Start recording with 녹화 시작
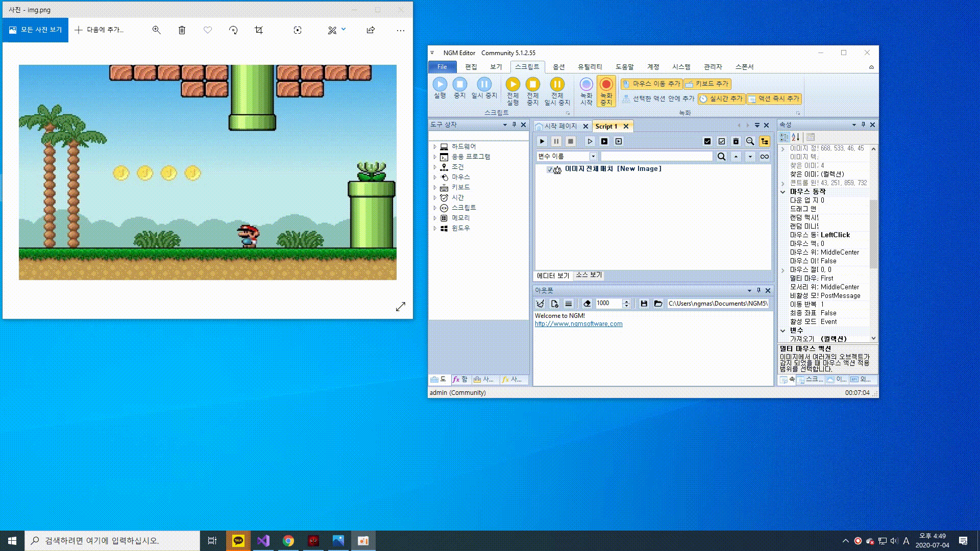The width and height of the screenshot is (980, 551). (586, 91)
